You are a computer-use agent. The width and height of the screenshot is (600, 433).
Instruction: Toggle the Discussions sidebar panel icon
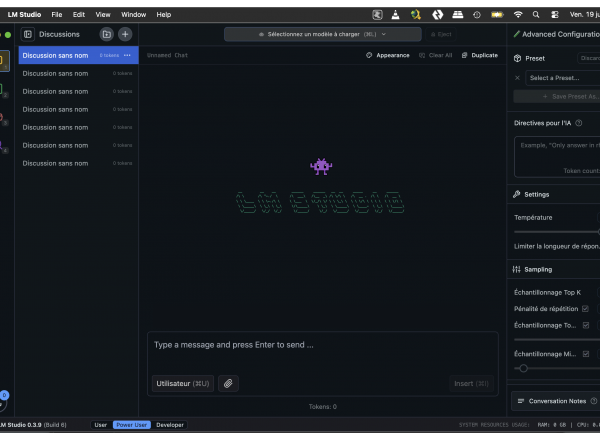coord(28,34)
